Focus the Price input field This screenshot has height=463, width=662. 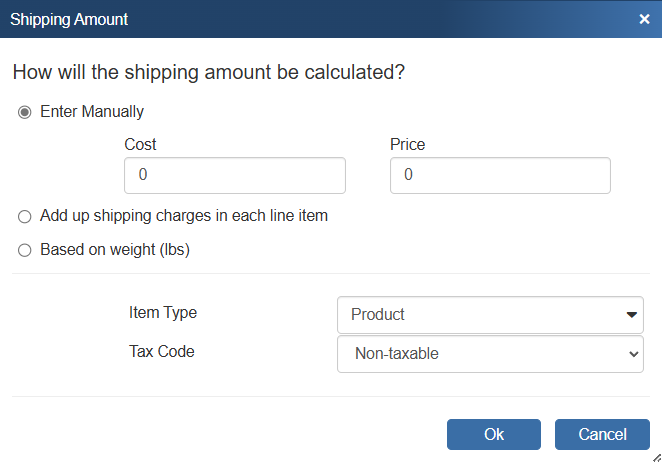499,175
